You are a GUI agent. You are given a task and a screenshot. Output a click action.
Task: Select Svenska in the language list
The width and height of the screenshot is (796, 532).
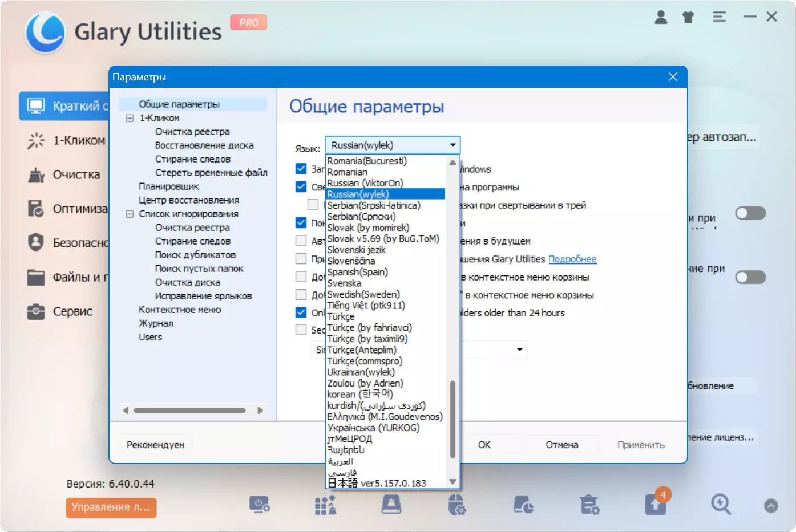pos(344,283)
